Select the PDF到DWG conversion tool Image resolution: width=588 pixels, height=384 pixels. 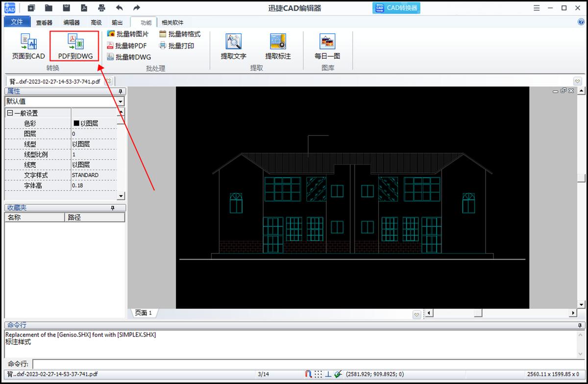[x=74, y=45]
